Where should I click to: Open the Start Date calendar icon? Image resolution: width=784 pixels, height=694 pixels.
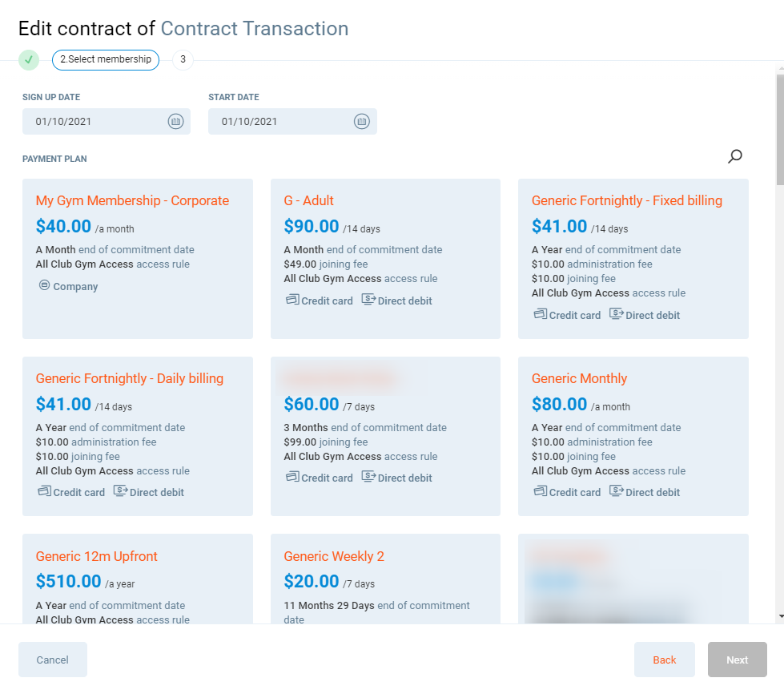pos(361,122)
